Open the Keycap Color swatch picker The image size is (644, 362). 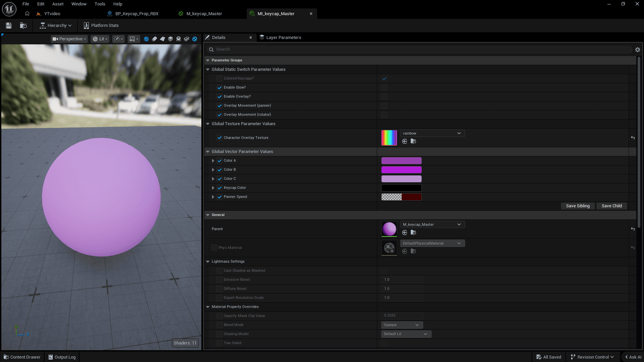point(401,188)
